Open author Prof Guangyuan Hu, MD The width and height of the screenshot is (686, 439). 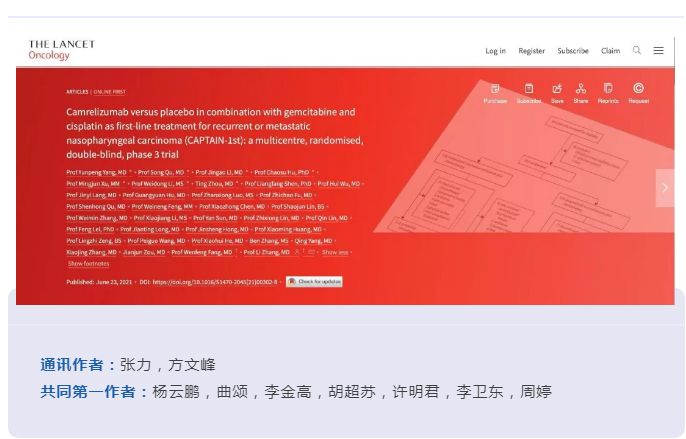pos(154,195)
